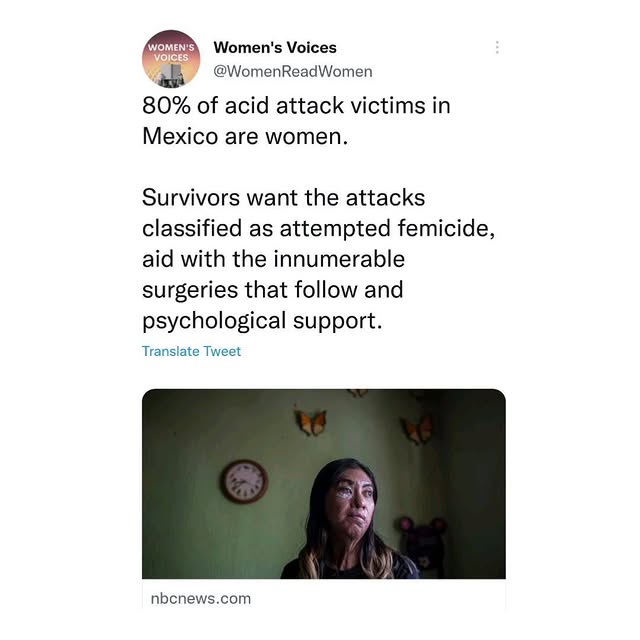This screenshot has width=640, height=640.
Task: Click the Translate Tweet link
Action: click(x=191, y=351)
